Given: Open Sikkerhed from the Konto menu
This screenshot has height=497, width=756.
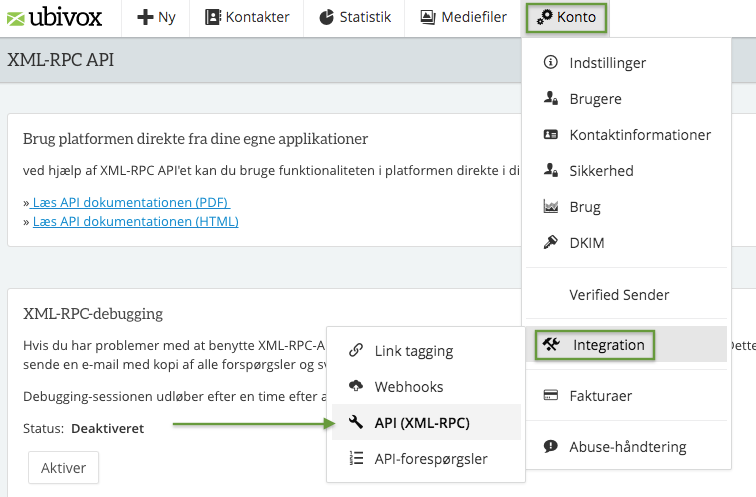Looking at the screenshot, I should click(601, 171).
